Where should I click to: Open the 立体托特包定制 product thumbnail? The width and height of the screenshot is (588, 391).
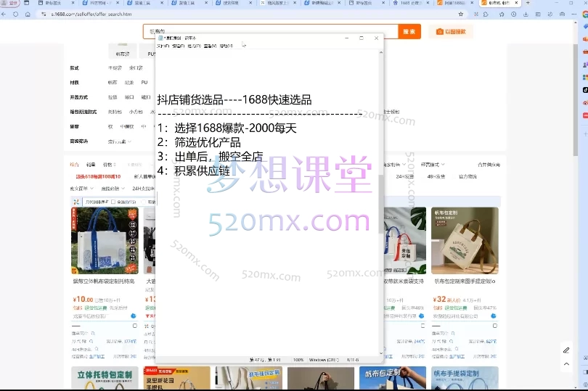[x=105, y=378]
